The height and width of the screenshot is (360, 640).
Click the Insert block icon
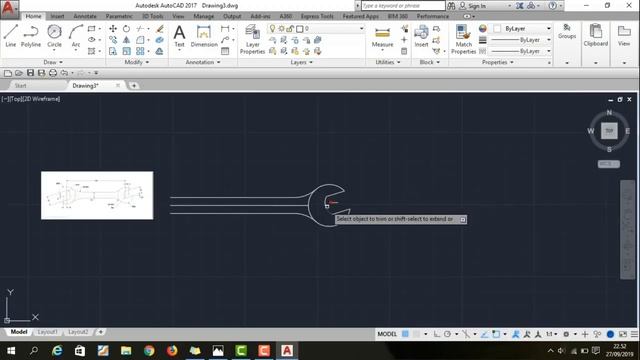[x=421, y=36]
